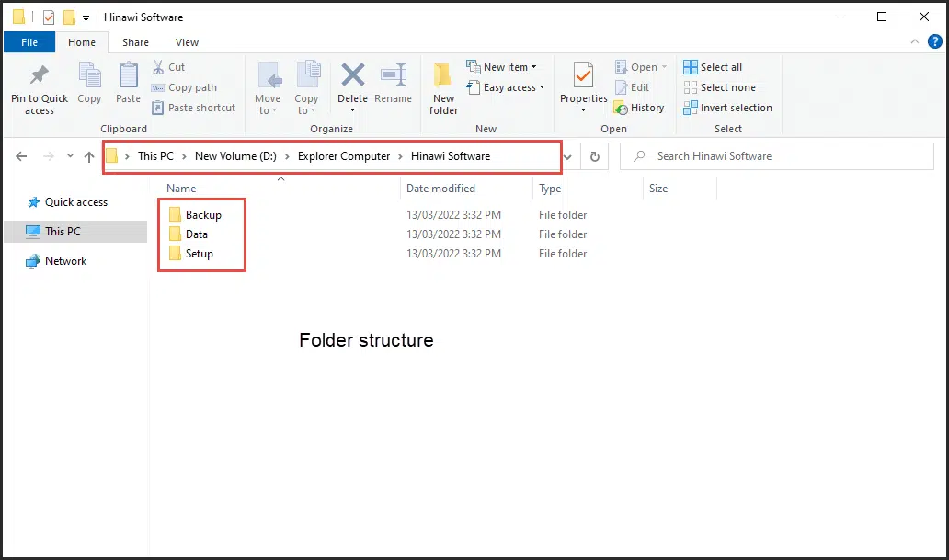Click the Edit command
Screen dimensions: 949x560
[x=632, y=87]
